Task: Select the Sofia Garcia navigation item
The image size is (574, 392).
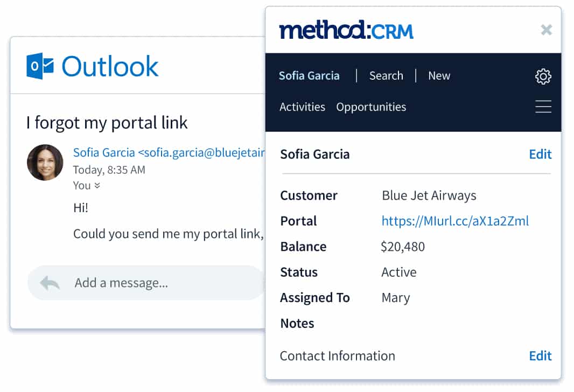Action: pyautogui.click(x=309, y=75)
